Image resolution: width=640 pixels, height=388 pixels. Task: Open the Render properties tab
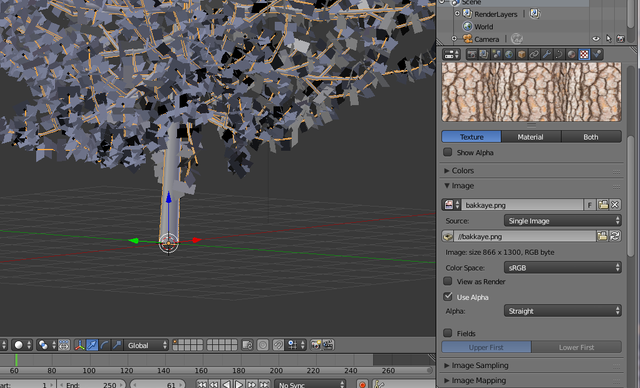[471, 54]
